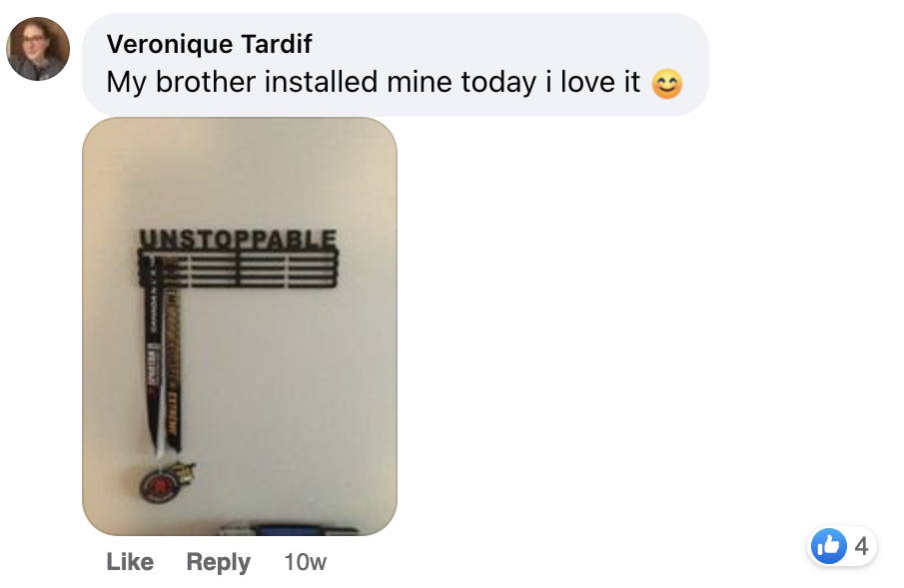Open the reaction count showing 4
The height and width of the screenshot is (588, 904).
[x=861, y=546]
